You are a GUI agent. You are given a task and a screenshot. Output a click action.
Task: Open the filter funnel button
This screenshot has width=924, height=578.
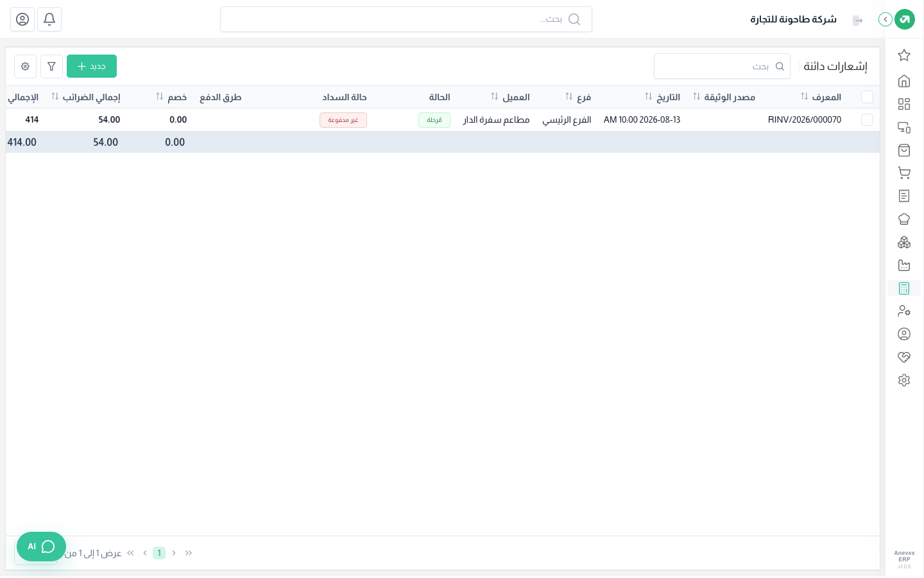pyautogui.click(x=51, y=66)
